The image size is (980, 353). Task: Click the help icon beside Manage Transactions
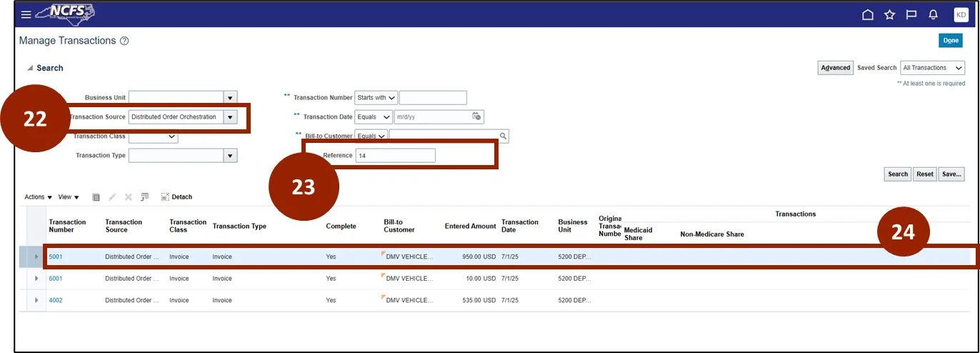[x=124, y=41]
